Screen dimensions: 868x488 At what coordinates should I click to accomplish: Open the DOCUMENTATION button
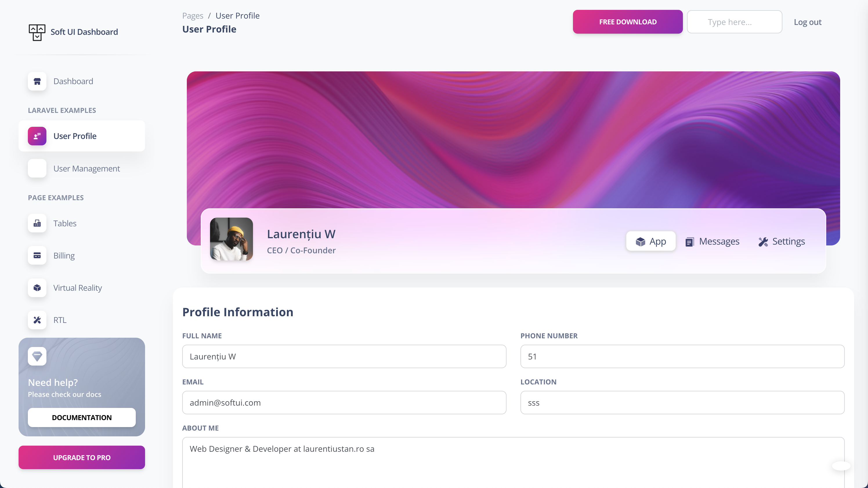click(82, 417)
